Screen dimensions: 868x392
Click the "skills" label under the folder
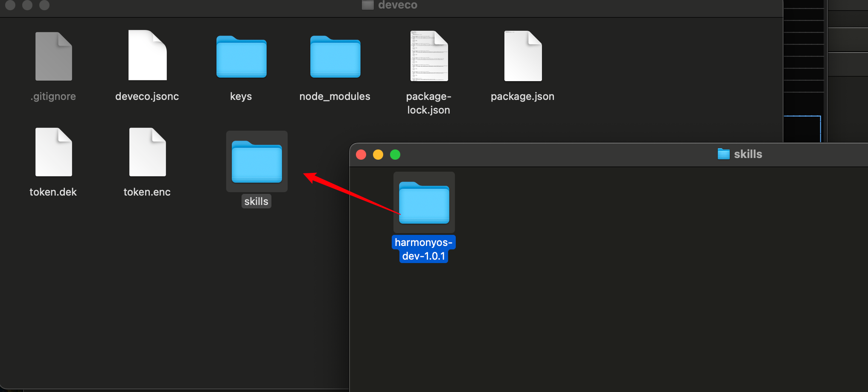click(x=256, y=201)
